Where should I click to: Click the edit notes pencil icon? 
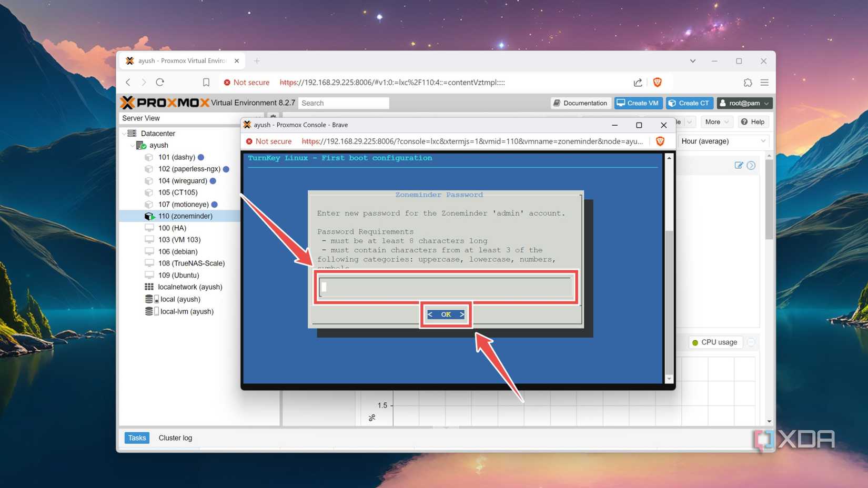pos(739,165)
